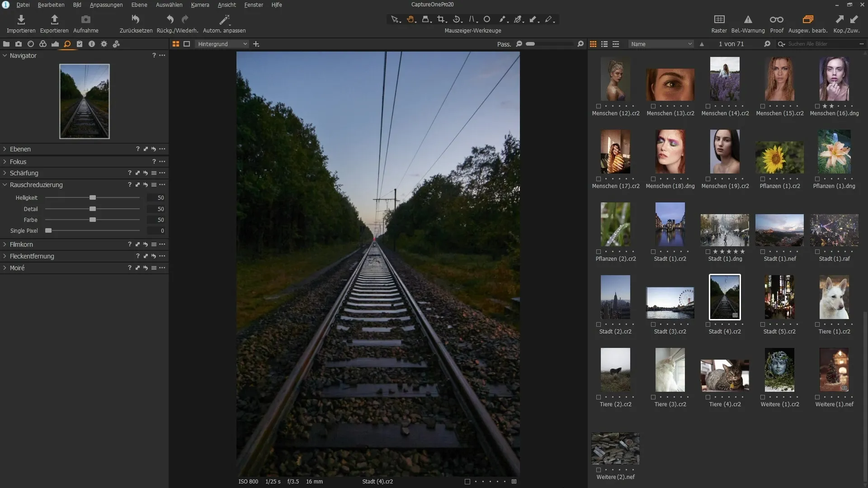Tick color tag box under Pflanzen (1).cr2
The height and width of the screenshot is (488, 868).
point(763,179)
